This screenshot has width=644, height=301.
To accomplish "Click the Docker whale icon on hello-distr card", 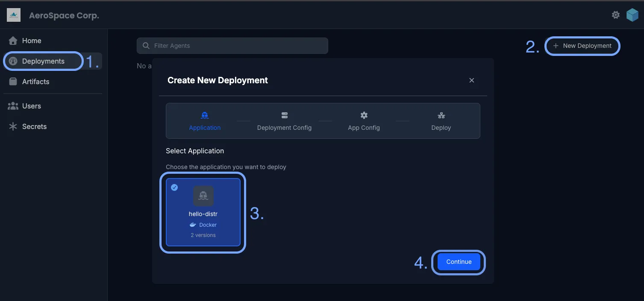I will (x=193, y=225).
